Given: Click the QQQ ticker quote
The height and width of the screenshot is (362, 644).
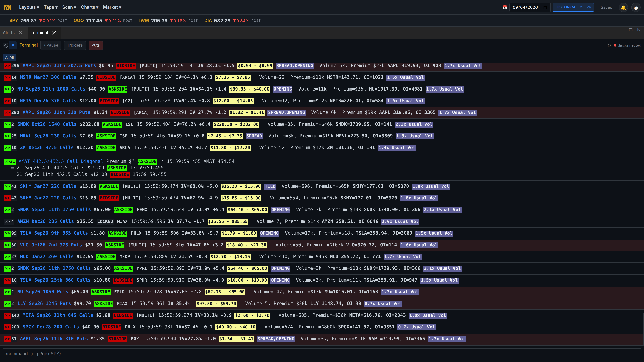Looking at the screenshot, I should coord(103,21).
